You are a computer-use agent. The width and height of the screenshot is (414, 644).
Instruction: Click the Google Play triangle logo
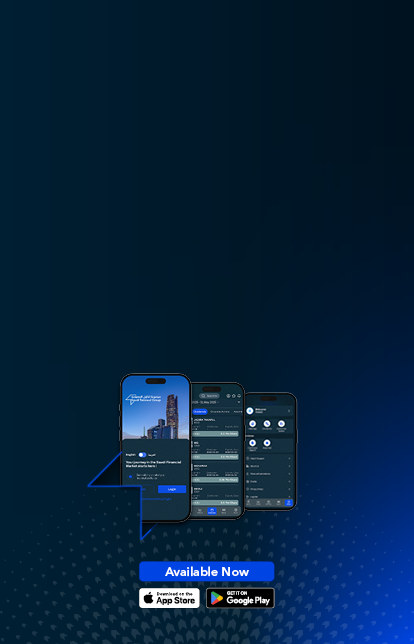[217, 598]
